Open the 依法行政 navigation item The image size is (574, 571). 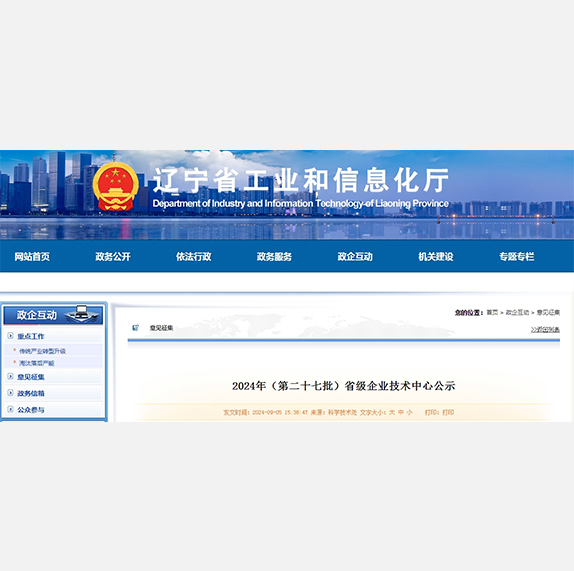click(194, 256)
